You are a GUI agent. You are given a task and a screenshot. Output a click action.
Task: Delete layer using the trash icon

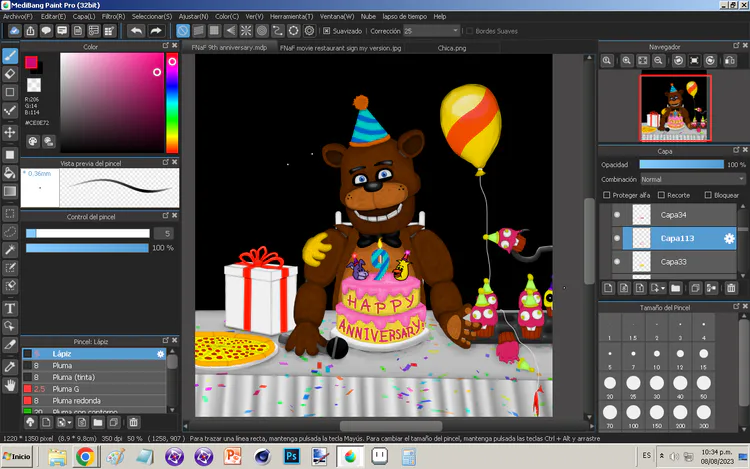(731, 288)
